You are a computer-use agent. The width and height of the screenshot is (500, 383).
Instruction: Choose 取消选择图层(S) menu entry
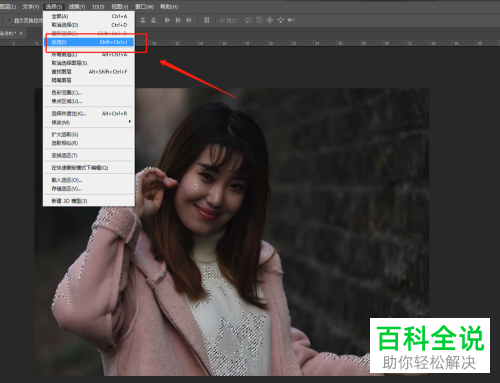(89, 63)
